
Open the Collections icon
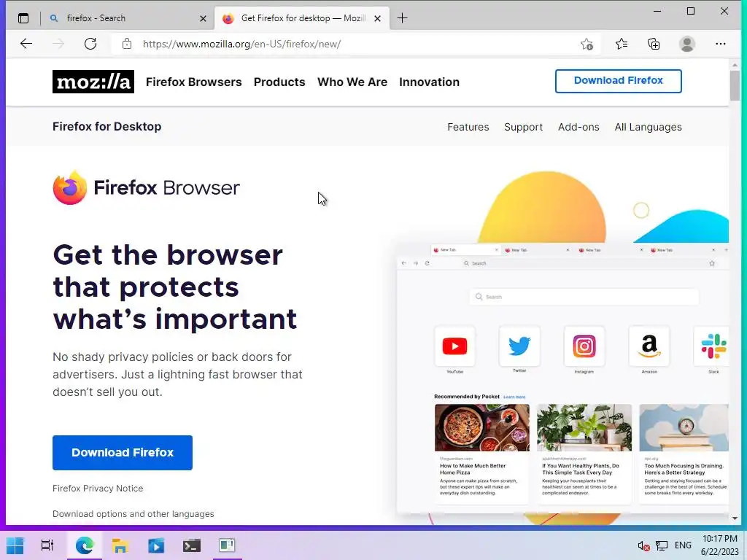(654, 44)
